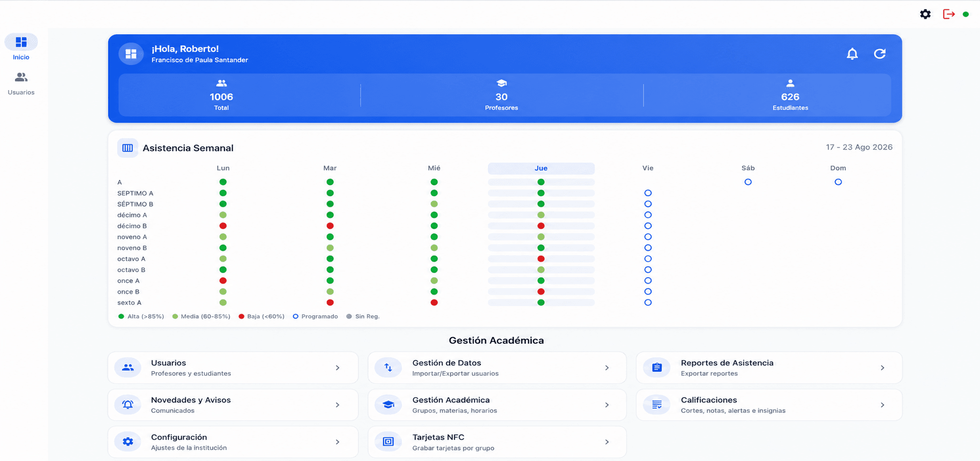Image resolution: width=980 pixels, height=461 pixels.
Task: Open settings via the top gear icon
Action: click(x=925, y=14)
